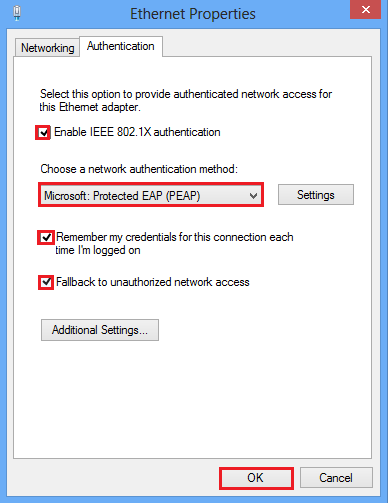Open the network authentication method combo box

coord(151,195)
